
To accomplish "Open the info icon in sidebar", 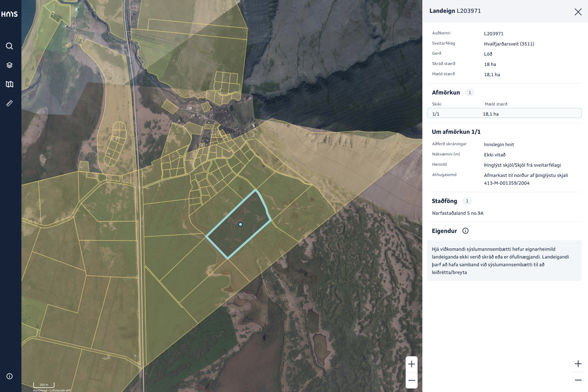I will [10, 376].
